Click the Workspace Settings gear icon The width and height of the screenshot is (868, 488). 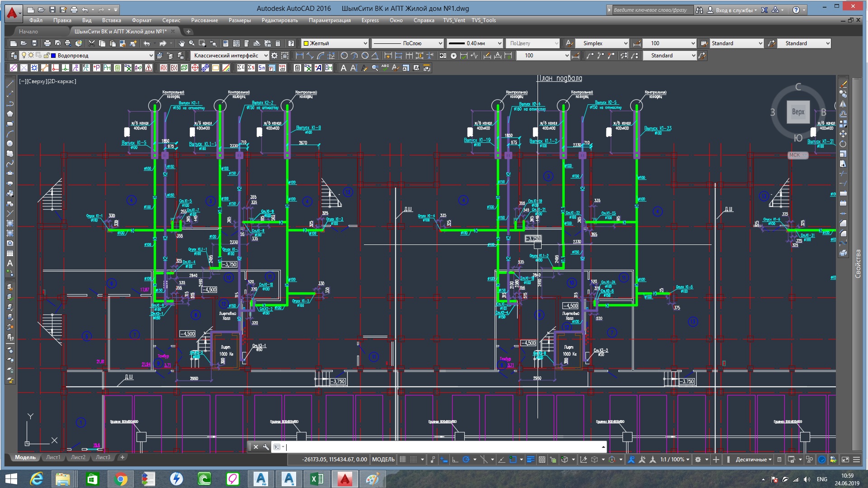pos(274,56)
